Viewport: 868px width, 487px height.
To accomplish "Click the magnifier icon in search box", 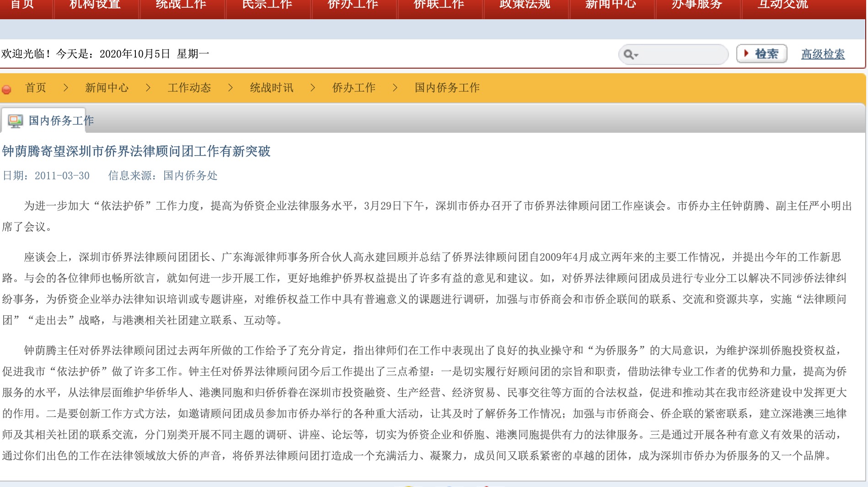I will (631, 54).
